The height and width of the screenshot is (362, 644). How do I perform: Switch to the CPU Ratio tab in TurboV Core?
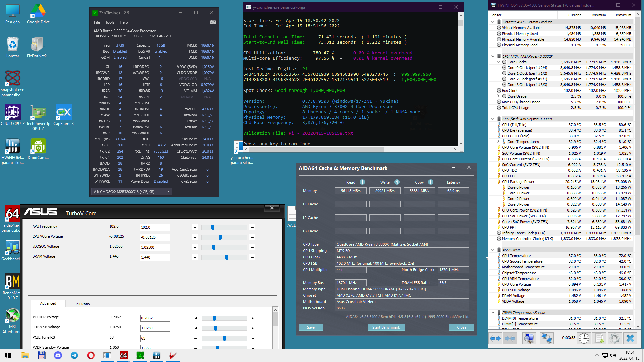(82, 304)
